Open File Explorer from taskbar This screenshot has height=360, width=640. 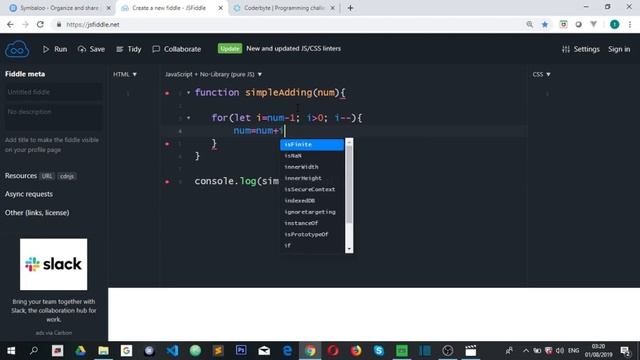coord(103,351)
